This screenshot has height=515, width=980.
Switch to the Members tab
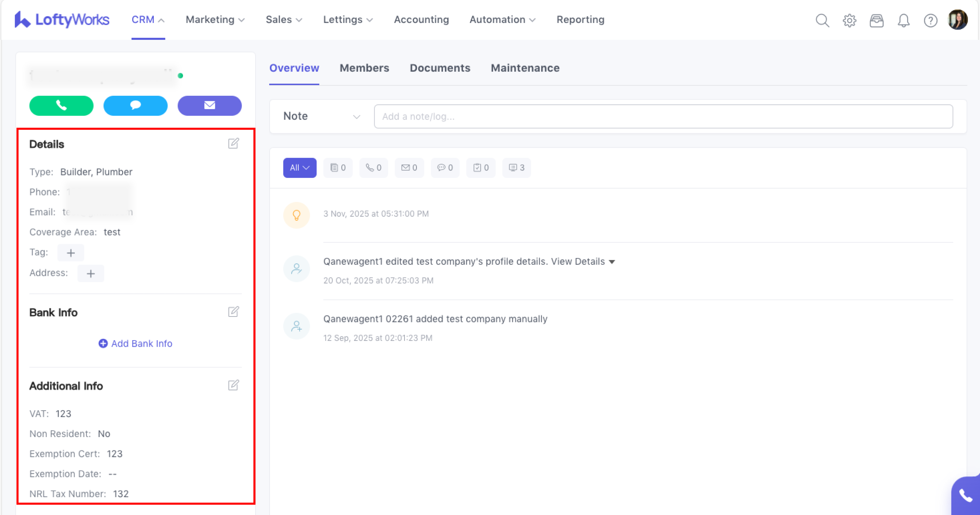coord(364,68)
